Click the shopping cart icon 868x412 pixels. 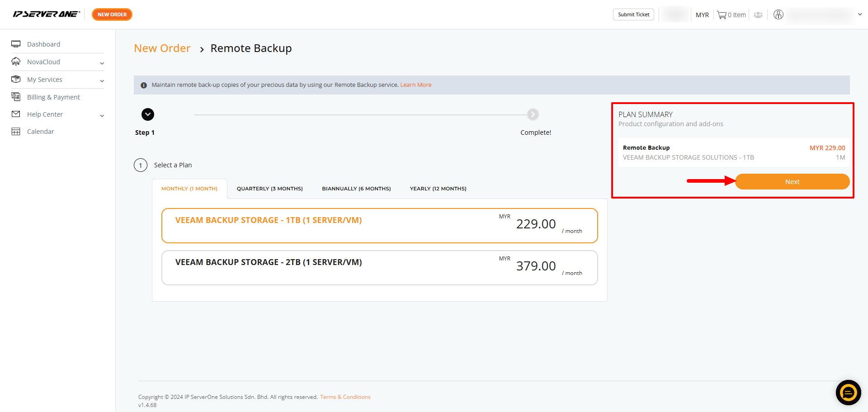tap(722, 15)
